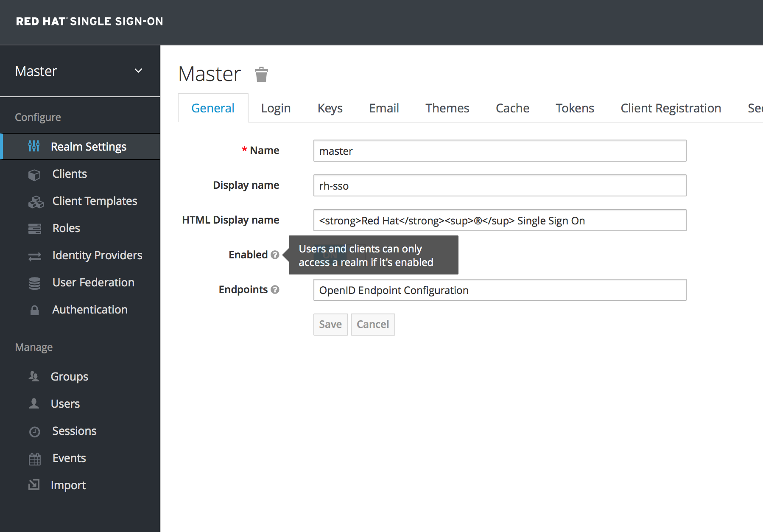The image size is (763, 532).
Task: Open the OpenID Endpoint Configuration link
Action: [x=394, y=290]
